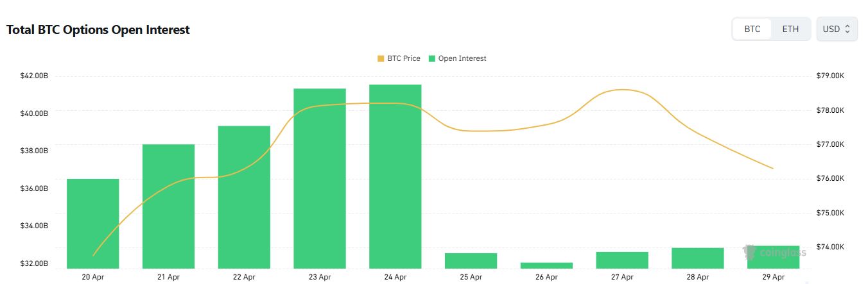Toggle the BTC Price legend series
Viewport: 868px width, 284px height.
tap(403, 58)
